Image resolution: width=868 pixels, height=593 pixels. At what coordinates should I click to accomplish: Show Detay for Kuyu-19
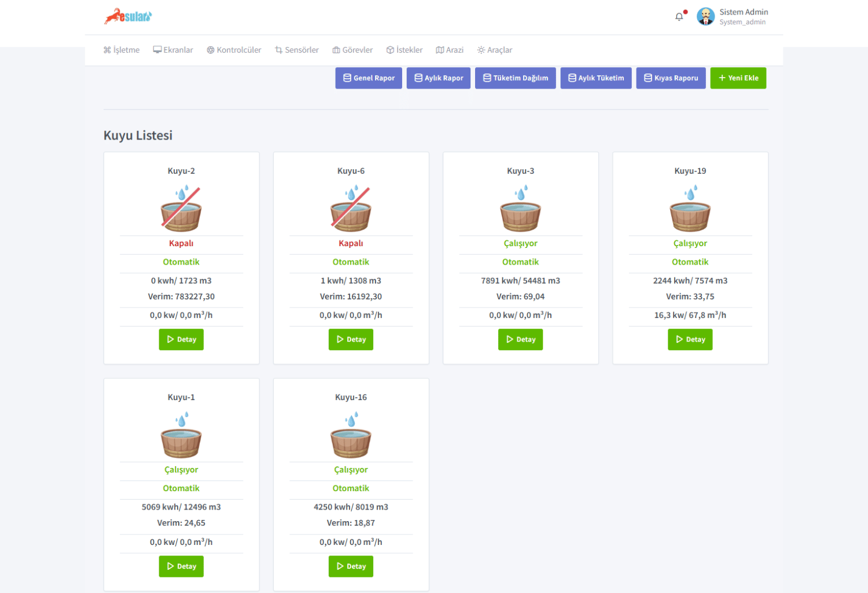tap(690, 339)
